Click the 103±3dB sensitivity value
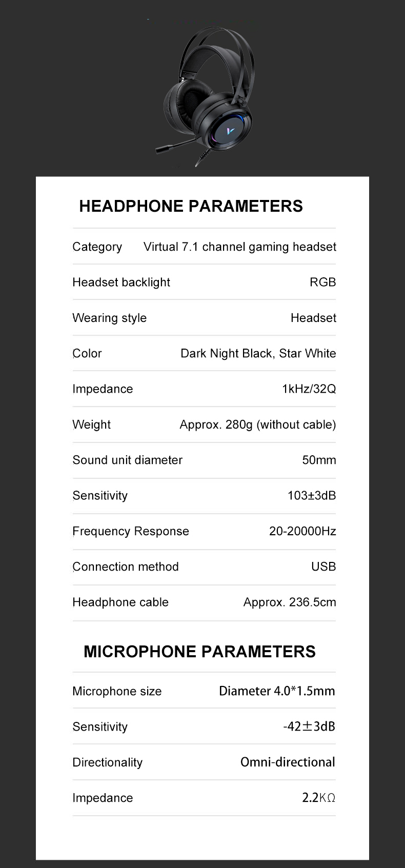Viewport: 405px width, 868px height. click(x=311, y=496)
